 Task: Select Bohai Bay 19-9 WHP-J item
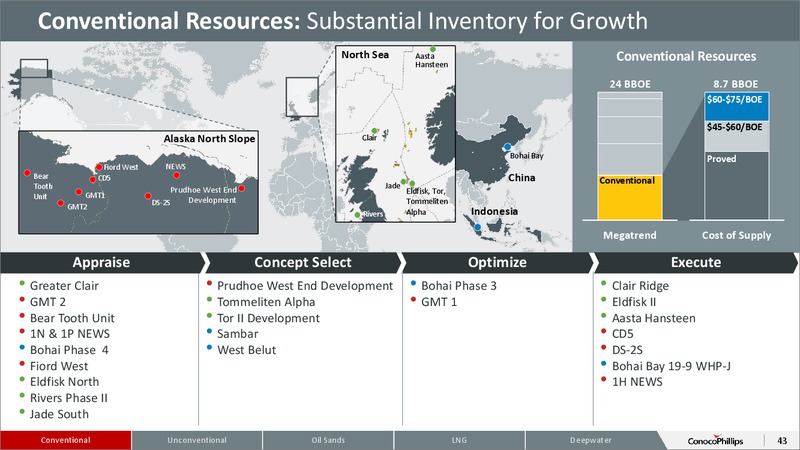pos(671,366)
